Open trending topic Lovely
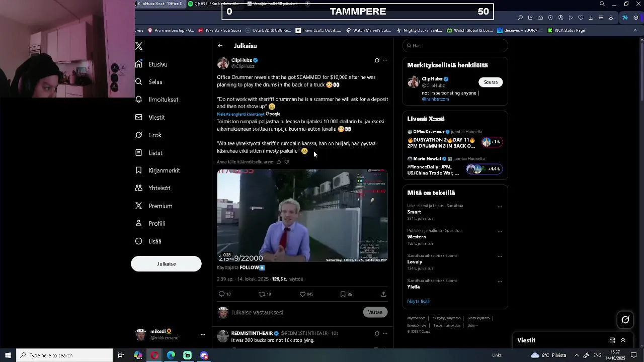644x362 pixels. [415, 262]
